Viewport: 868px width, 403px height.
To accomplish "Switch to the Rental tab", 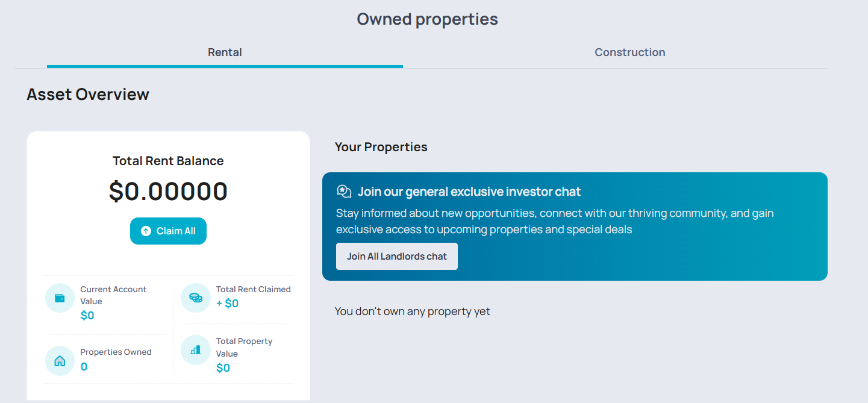I will pyautogui.click(x=225, y=52).
